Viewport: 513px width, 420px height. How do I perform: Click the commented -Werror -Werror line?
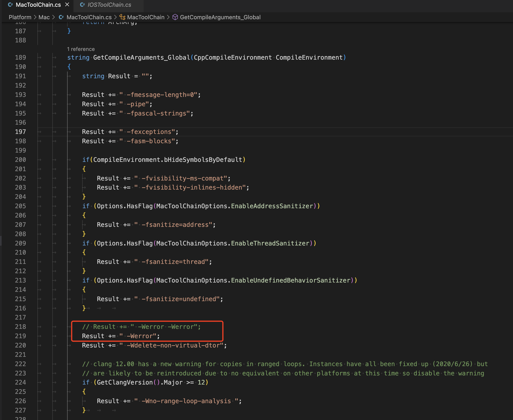click(x=141, y=327)
